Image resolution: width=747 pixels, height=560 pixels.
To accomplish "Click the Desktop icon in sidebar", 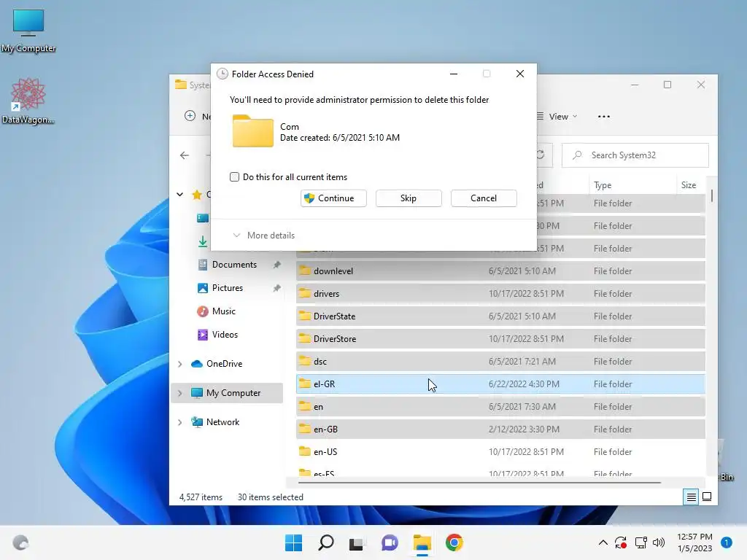I will 203,218.
